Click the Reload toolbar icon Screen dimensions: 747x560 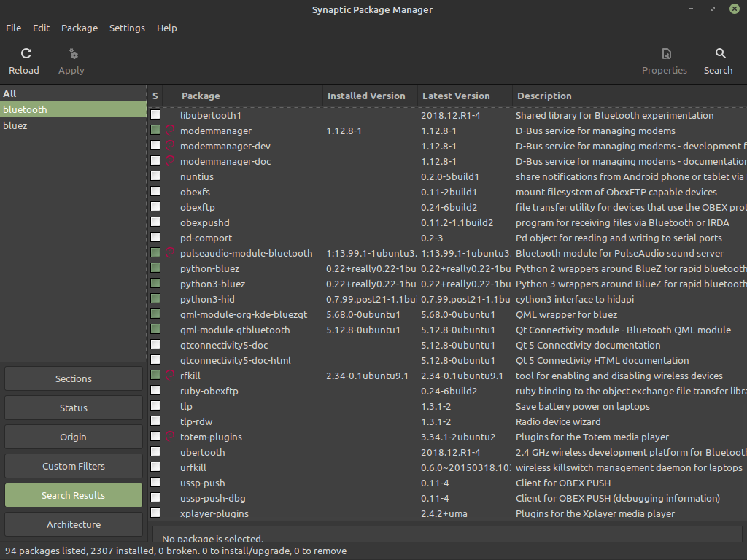tap(26, 54)
